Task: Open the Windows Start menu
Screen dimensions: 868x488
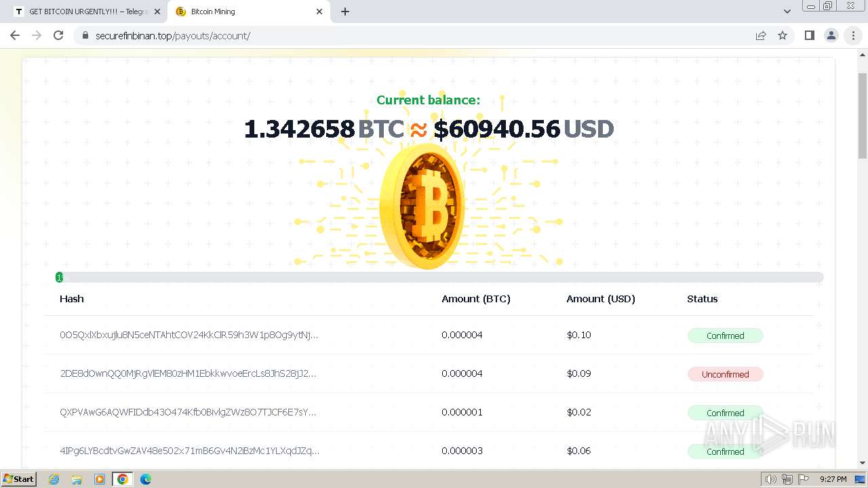Action: coord(18,479)
